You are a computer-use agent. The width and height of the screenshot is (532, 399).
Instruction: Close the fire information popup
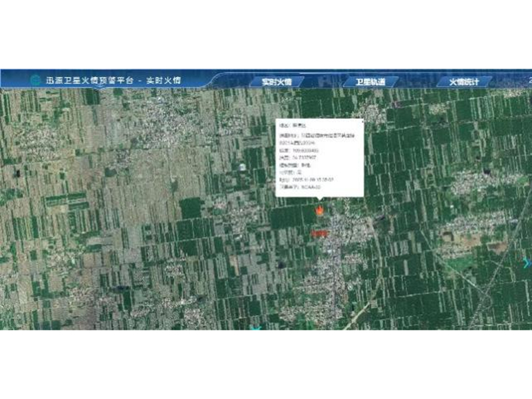tap(362, 122)
